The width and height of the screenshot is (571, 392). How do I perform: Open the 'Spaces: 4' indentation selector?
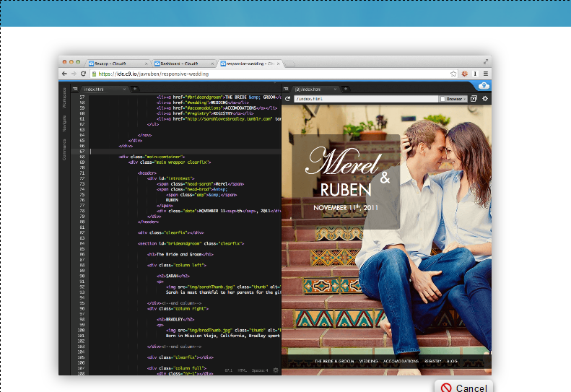tap(260, 370)
